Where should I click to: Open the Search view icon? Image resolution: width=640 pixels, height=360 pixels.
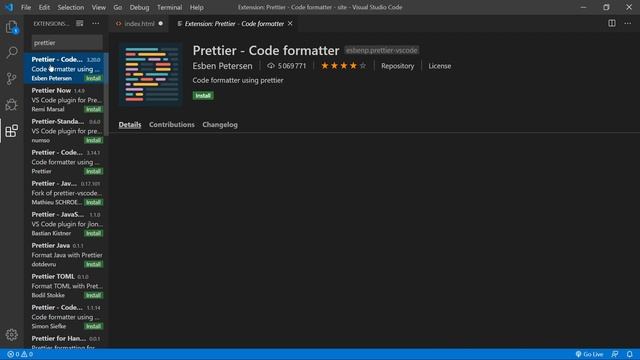point(11,53)
